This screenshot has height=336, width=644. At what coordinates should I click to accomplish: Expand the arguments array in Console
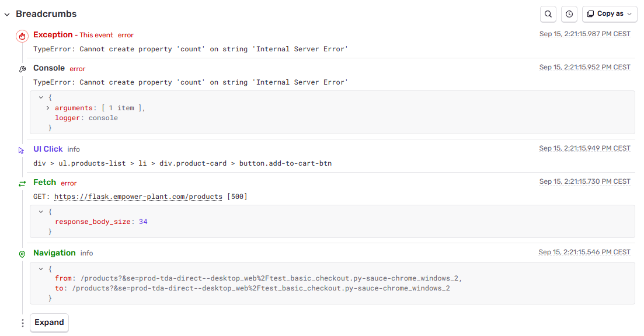tap(48, 108)
